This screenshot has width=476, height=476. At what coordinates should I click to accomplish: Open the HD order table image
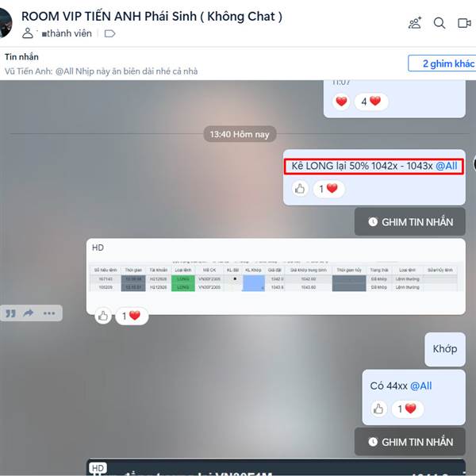point(275,277)
